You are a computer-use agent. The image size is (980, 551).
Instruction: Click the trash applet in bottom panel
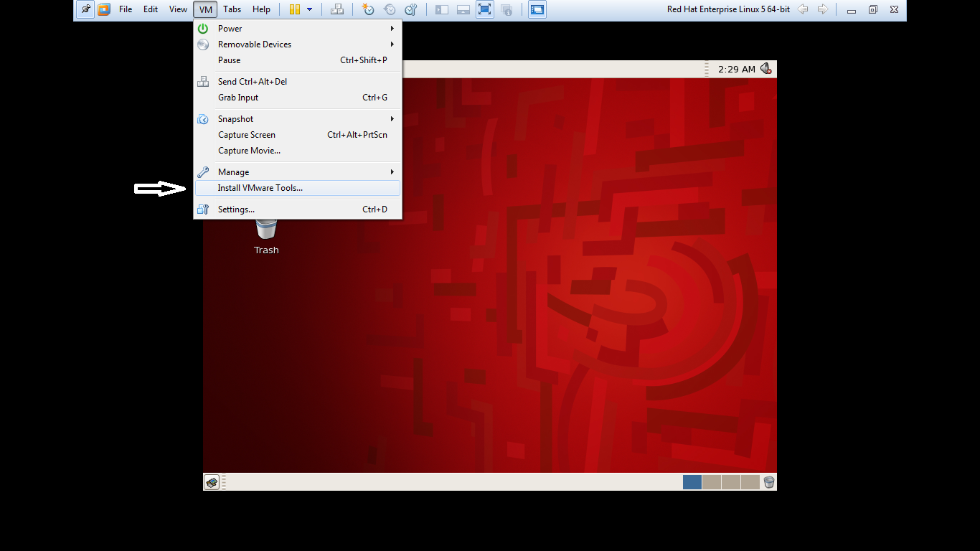pyautogui.click(x=769, y=482)
